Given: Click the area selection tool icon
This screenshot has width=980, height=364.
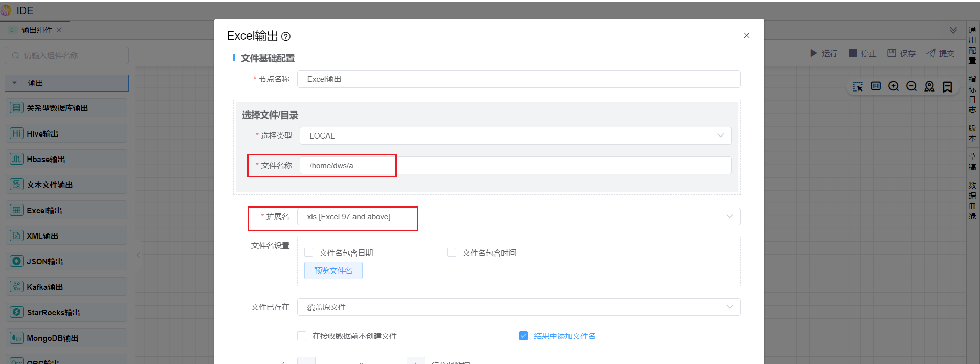Looking at the screenshot, I should pos(858,86).
